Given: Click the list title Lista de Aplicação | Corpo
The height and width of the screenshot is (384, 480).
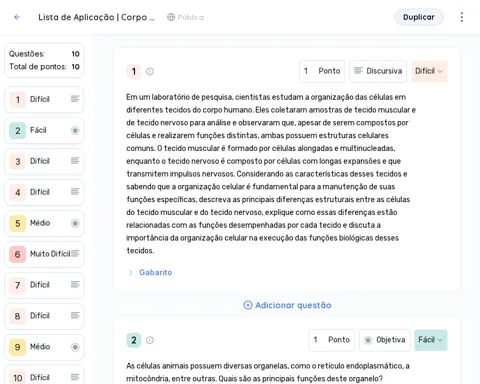Looking at the screenshot, I should click(96, 17).
